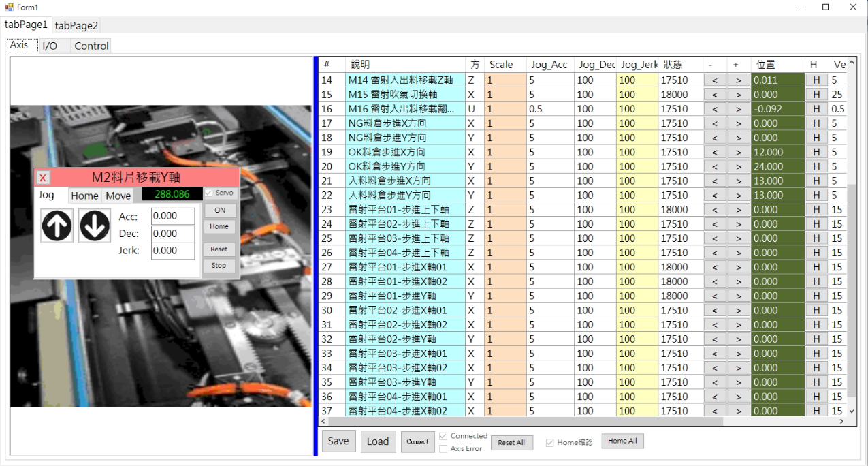Screen dimensions: 868x466
Task: Jog row 21 negative with the < button
Action: 714,181
